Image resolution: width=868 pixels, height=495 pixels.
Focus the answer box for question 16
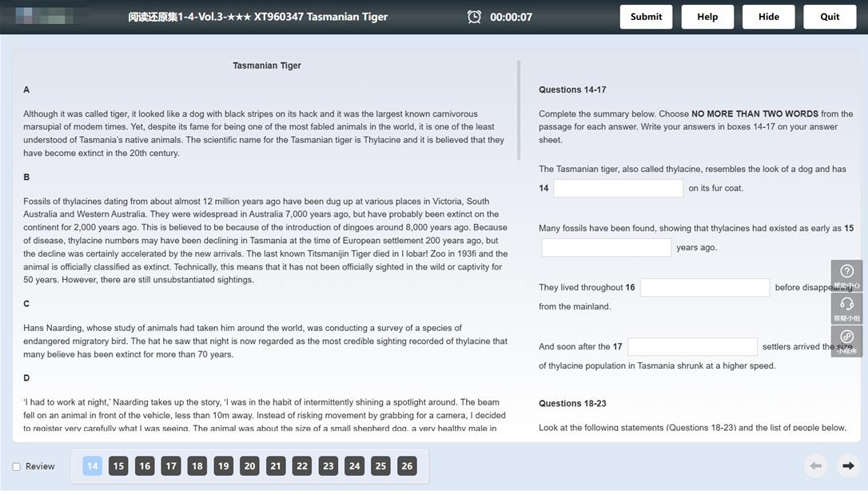click(705, 287)
